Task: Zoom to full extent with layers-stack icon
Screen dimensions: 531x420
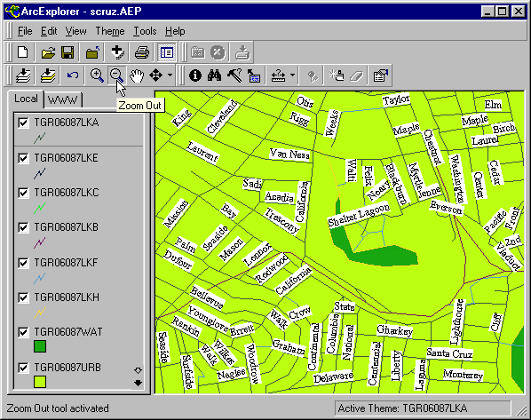Action: [x=23, y=75]
